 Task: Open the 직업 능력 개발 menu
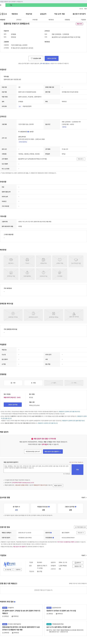(60, 14)
